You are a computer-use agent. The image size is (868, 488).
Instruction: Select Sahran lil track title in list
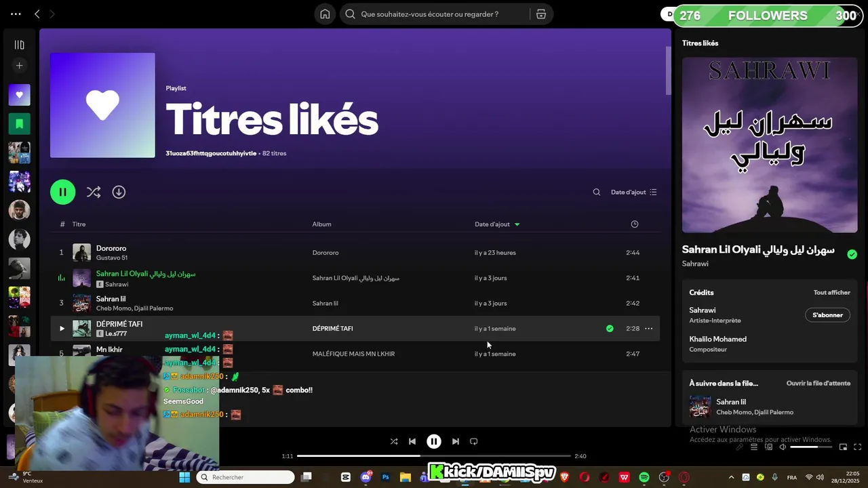pos(111,299)
